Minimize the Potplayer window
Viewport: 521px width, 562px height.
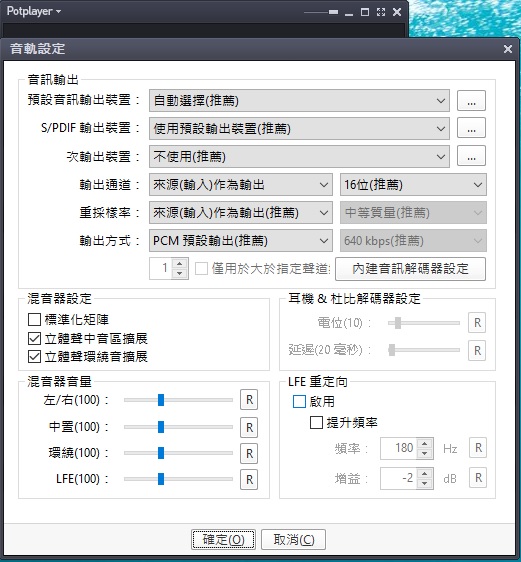[x=349, y=13]
